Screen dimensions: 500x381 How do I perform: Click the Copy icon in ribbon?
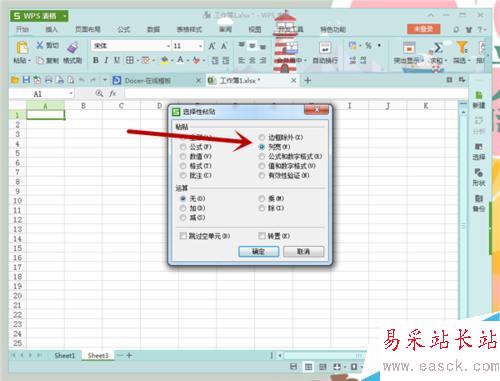click(x=40, y=60)
